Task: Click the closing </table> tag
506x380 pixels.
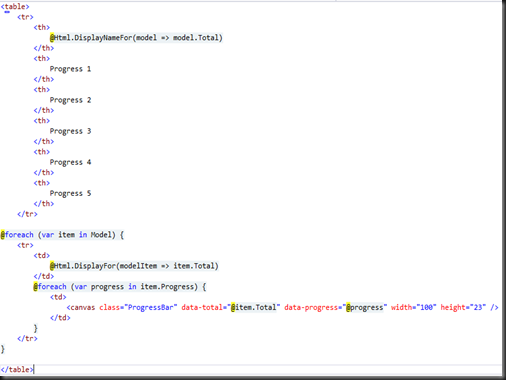Action: (17, 369)
